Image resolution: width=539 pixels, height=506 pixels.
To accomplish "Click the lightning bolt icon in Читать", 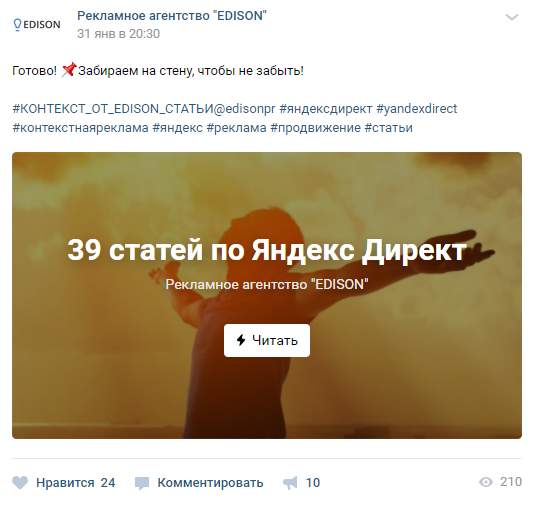I will point(241,340).
